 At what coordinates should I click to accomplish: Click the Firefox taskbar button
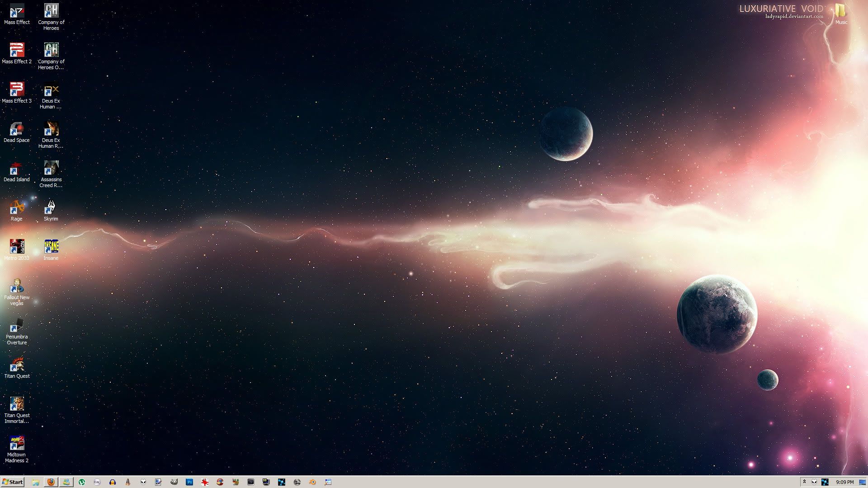coord(51,482)
